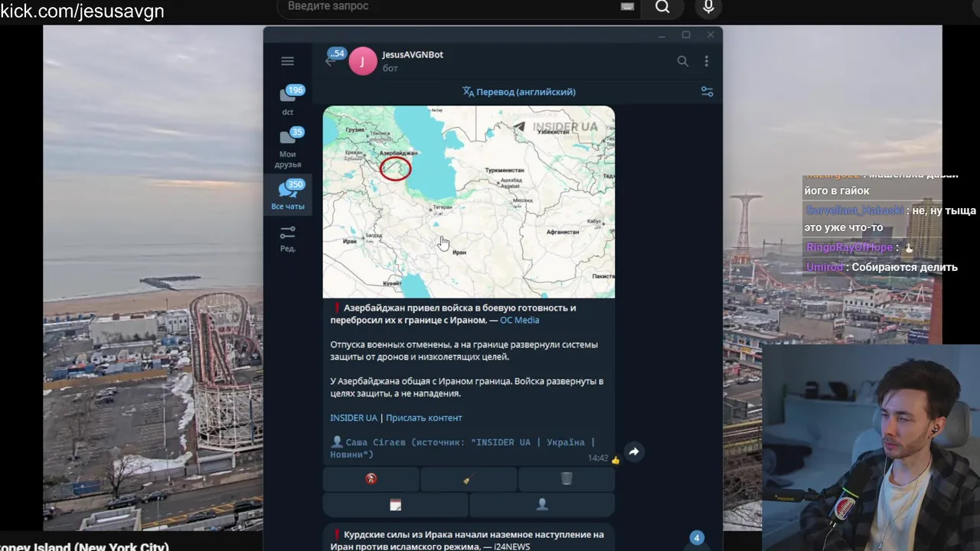
Task: Select the Все чаты folder
Action: coord(288,195)
